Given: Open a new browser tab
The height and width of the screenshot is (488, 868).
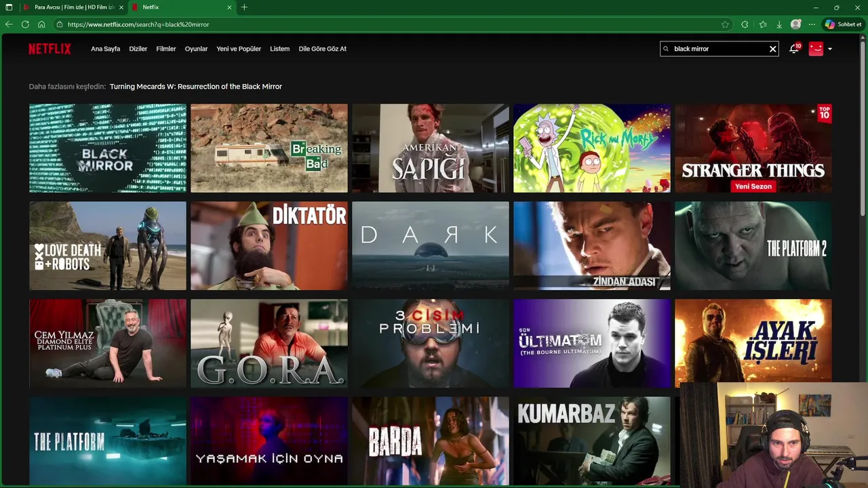Looking at the screenshot, I should tap(244, 7).
